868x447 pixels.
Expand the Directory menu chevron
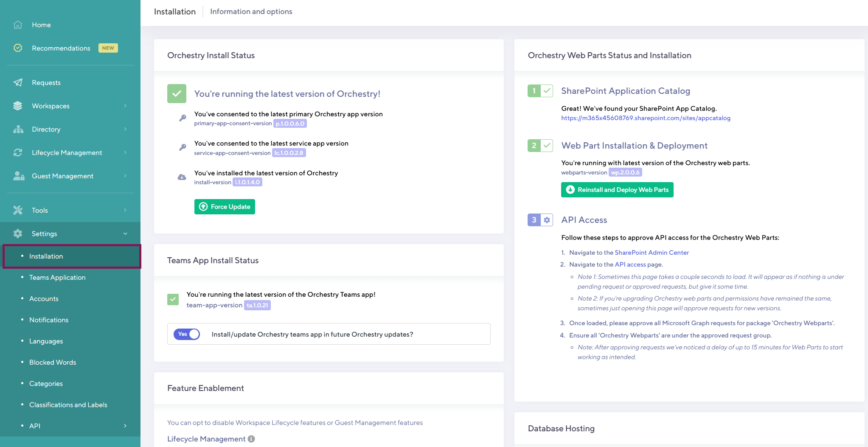pos(125,129)
